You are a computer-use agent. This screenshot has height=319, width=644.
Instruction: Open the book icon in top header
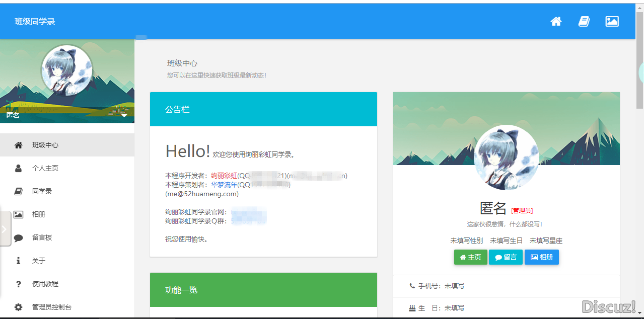584,21
